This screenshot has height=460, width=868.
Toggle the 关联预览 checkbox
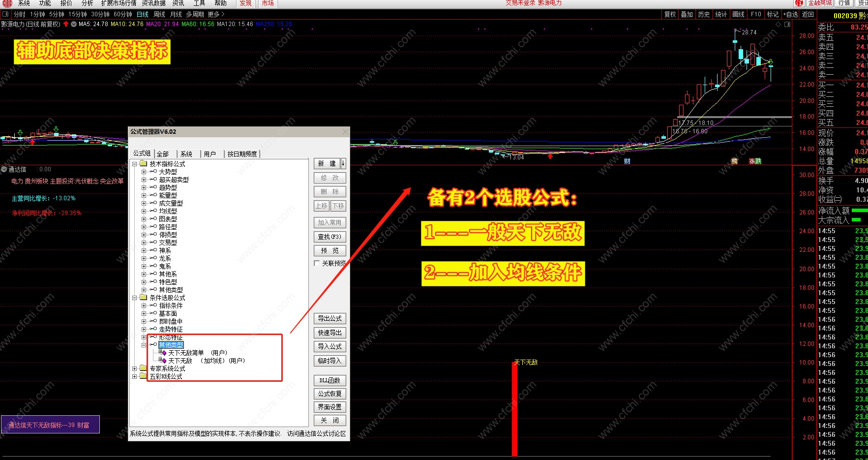(x=317, y=263)
